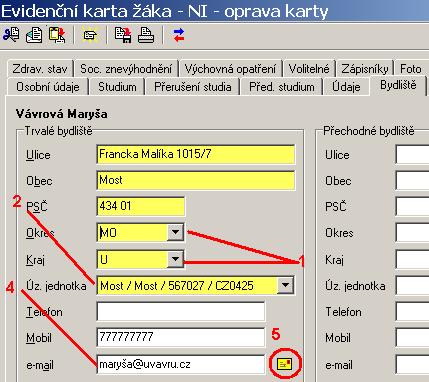Click the Mobil field containing 777777777
The width and height of the screenshot is (429, 382).
181,337
